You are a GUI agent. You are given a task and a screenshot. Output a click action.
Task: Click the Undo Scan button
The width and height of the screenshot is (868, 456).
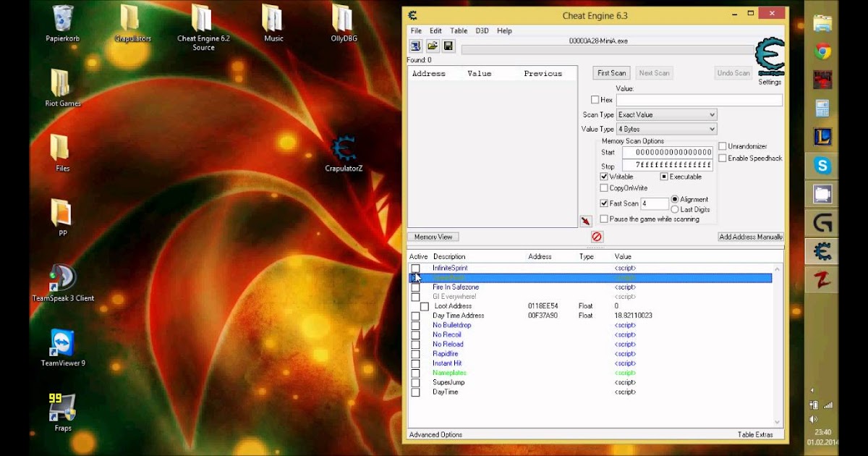(x=733, y=73)
